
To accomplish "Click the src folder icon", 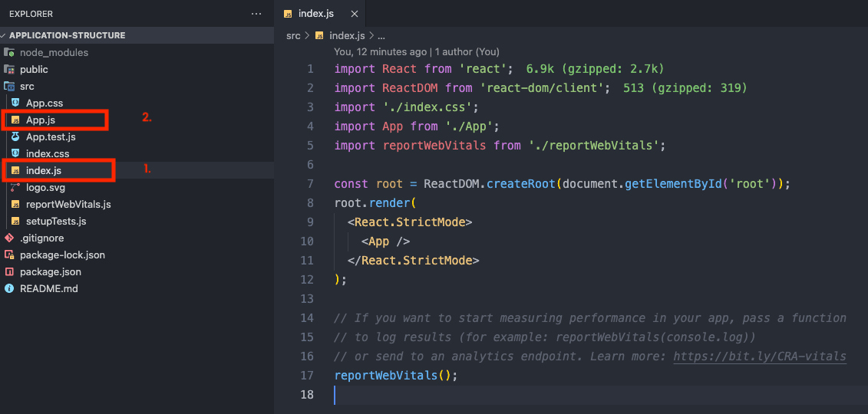I will click(9, 86).
